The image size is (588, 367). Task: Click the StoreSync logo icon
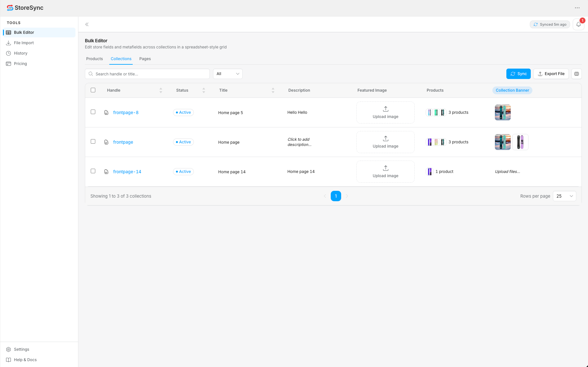pos(10,8)
